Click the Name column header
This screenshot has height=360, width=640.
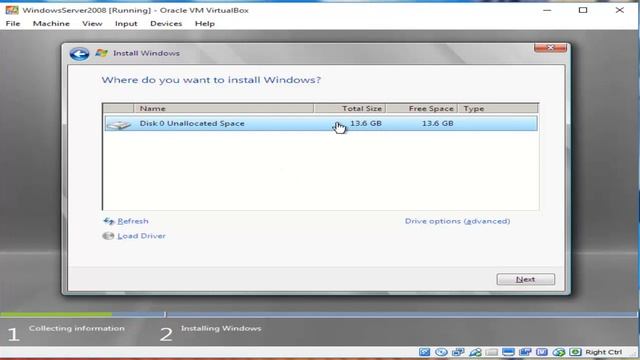coord(224,109)
